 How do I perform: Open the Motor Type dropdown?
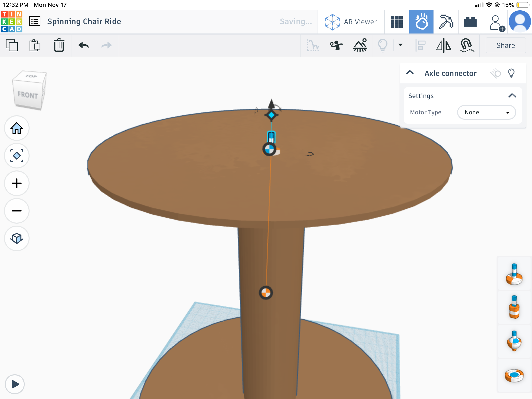[x=486, y=112]
